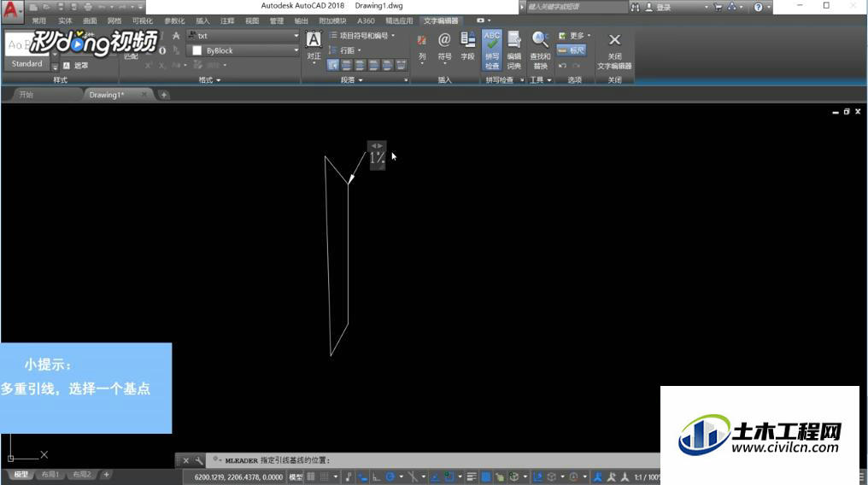
Task: Restore the drawing viewport window
Action: 847,112
